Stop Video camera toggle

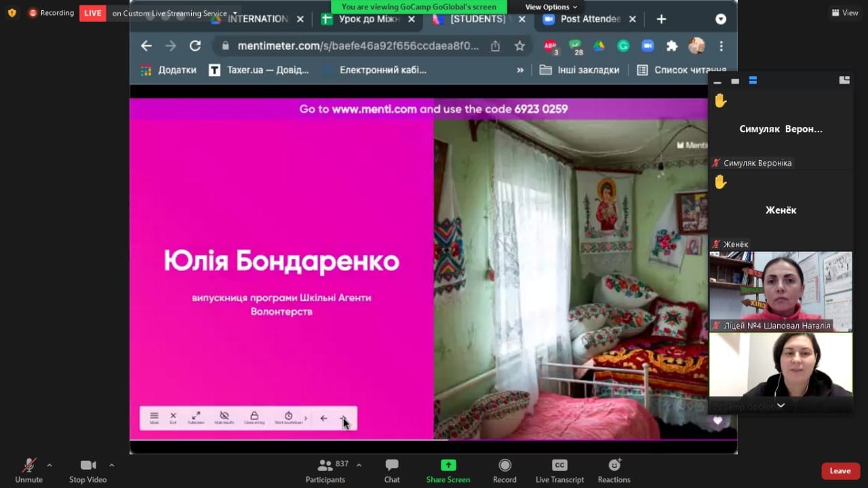click(87, 470)
